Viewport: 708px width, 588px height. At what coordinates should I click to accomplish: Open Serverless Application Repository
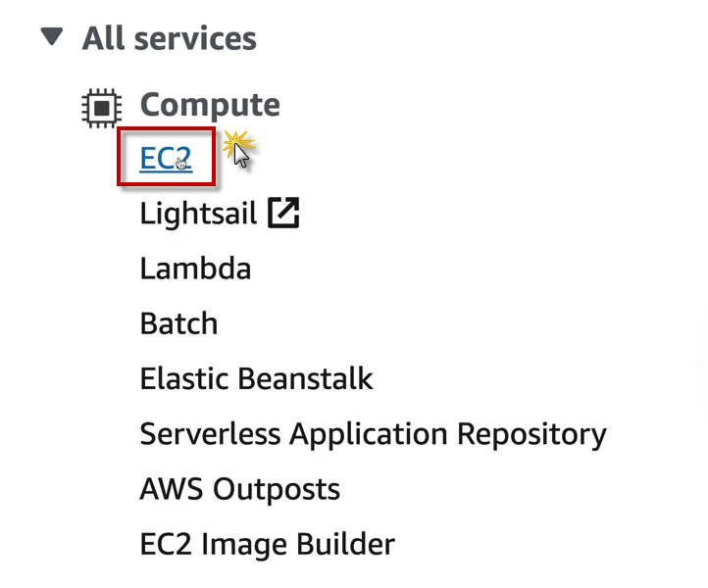click(373, 433)
